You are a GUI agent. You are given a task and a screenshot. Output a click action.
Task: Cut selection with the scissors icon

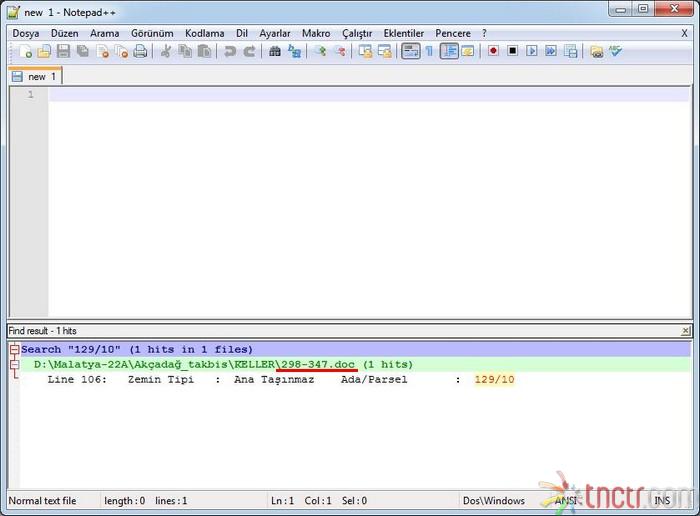click(x=166, y=51)
